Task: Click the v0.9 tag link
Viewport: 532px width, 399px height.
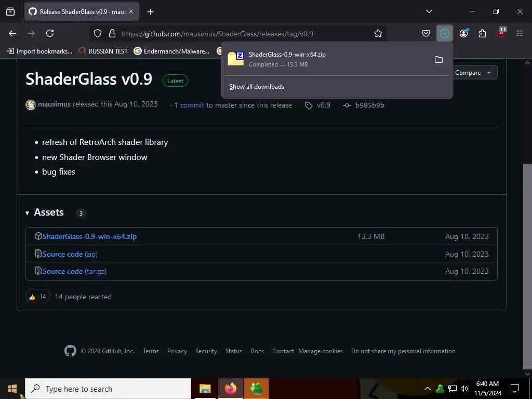Action: coord(317,105)
